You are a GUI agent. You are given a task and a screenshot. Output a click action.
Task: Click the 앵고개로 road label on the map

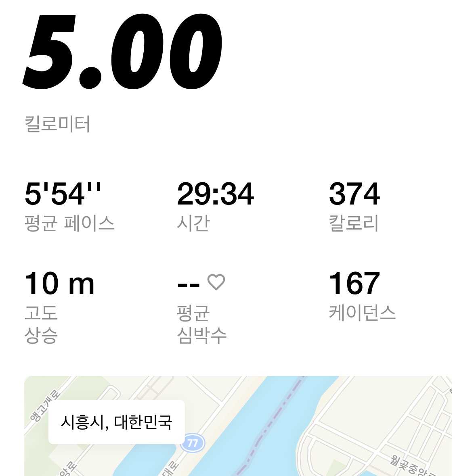[45, 406]
